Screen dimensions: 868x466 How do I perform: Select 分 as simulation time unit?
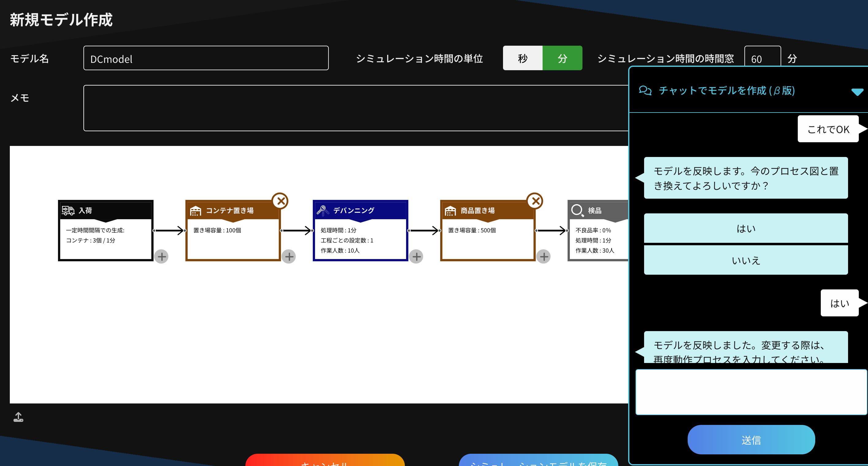562,58
